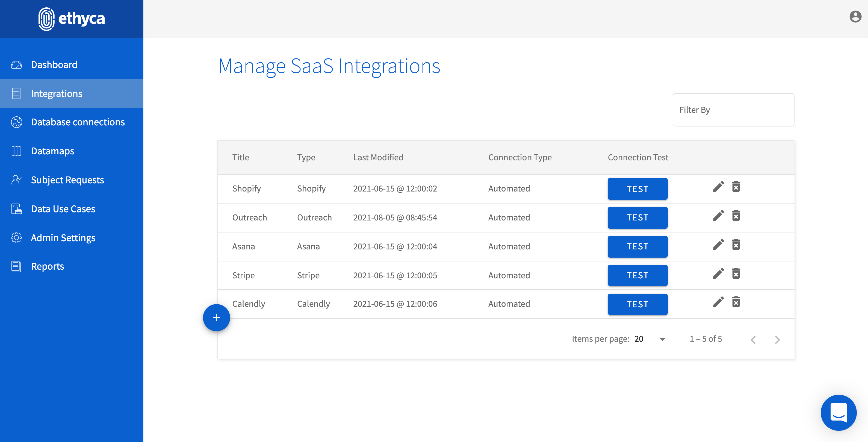Click the user account avatar icon

pyautogui.click(x=855, y=16)
